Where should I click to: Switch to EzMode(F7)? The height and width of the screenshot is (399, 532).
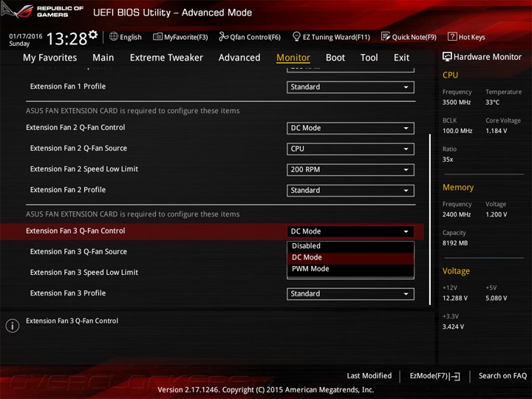click(435, 376)
